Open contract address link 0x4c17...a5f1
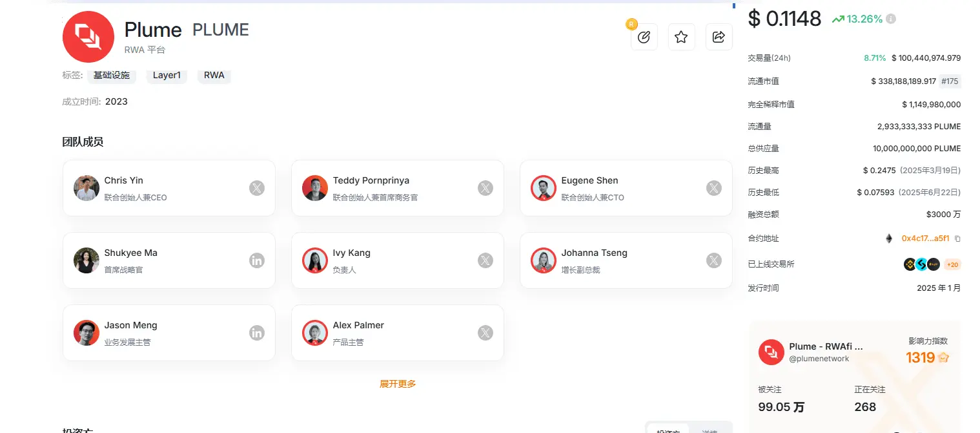980x433 pixels. click(x=926, y=238)
